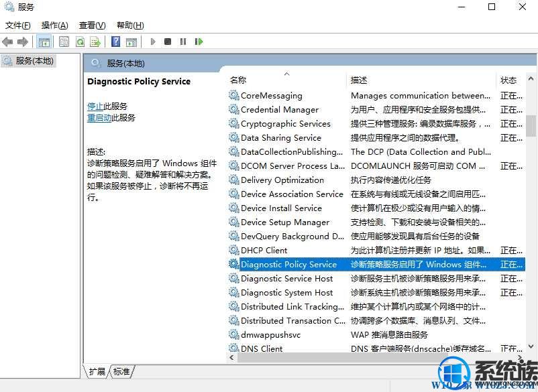This screenshot has width=538, height=392.
Task: Select the Diagnostic System Host row
Action: pyautogui.click(x=376, y=292)
